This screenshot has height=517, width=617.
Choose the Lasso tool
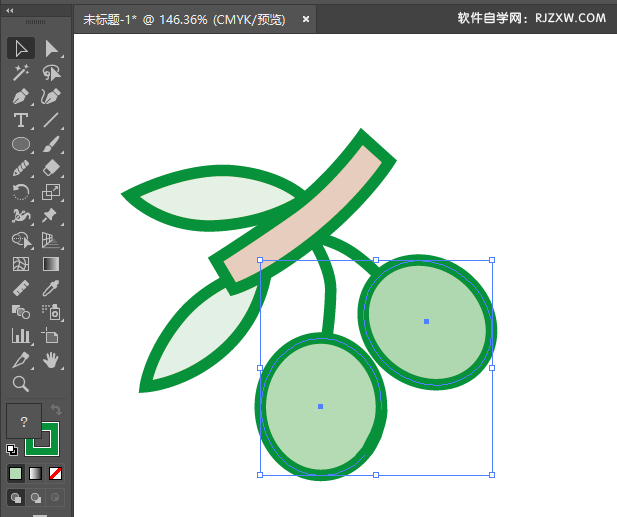pyautogui.click(x=51, y=73)
